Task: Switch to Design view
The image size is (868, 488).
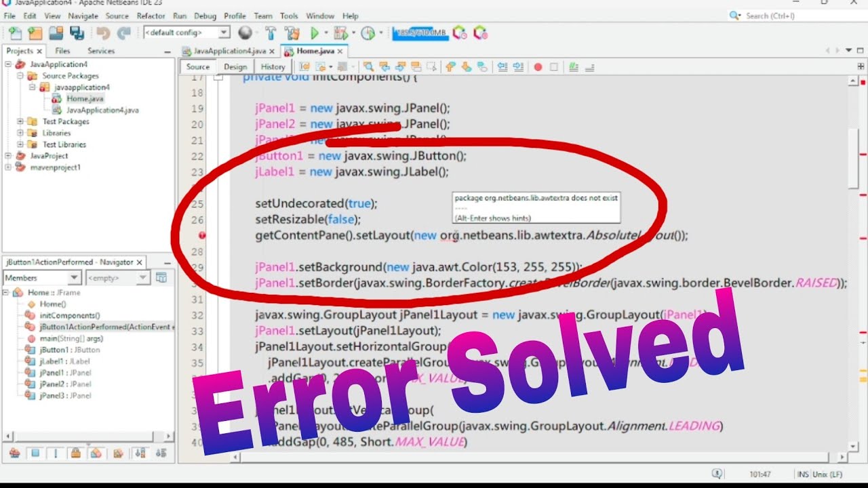Action: coord(235,66)
